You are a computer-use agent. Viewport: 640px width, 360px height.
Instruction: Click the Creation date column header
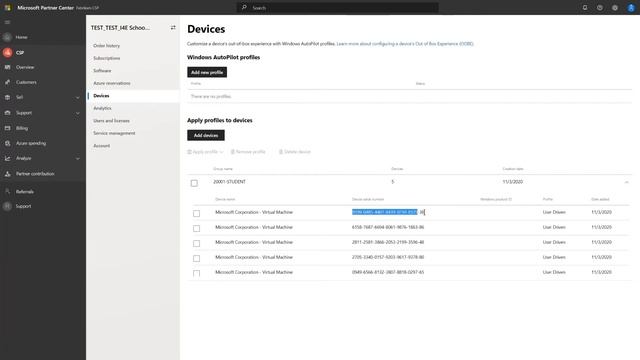pos(513,169)
